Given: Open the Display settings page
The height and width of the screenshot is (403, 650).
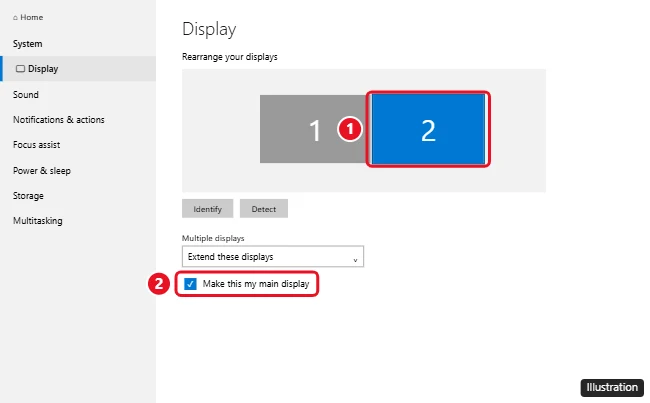Looking at the screenshot, I should click(x=79, y=68).
